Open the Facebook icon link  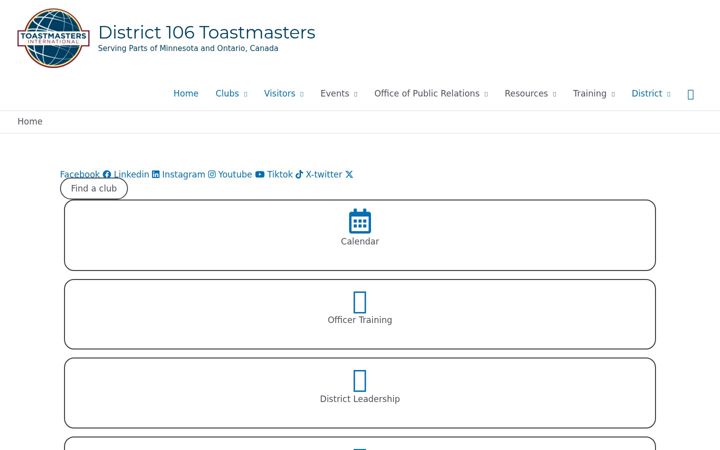point(107,174)
